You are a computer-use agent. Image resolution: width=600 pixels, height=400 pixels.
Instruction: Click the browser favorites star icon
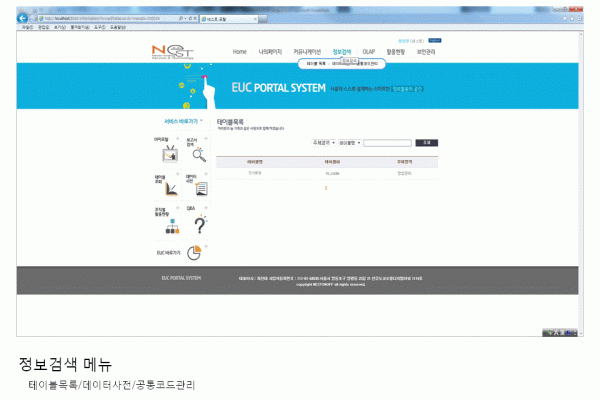pyautogui.click(x=572, y=18)
